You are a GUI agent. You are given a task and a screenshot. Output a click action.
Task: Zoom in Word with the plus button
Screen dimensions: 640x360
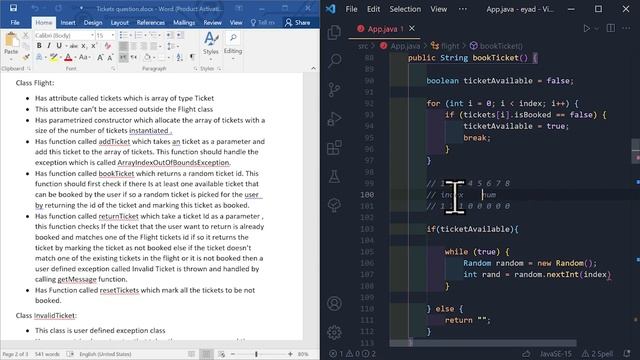point(290,354)
